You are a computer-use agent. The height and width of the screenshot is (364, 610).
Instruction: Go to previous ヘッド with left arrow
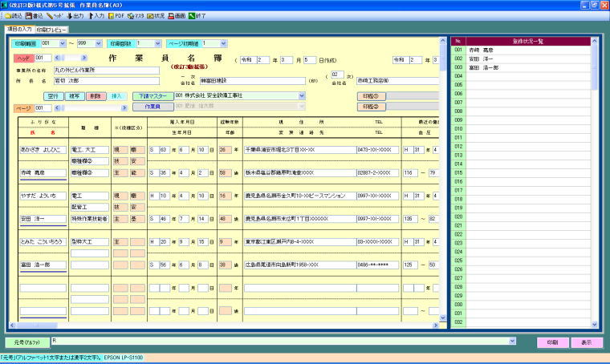[57, 58]
